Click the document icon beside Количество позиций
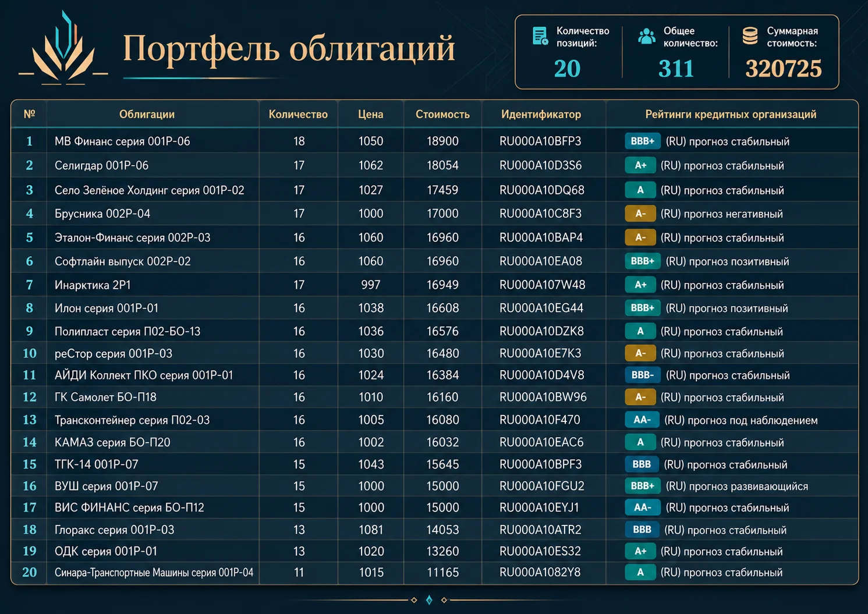This screenshot has width=868, height=614. coord(540,36)
